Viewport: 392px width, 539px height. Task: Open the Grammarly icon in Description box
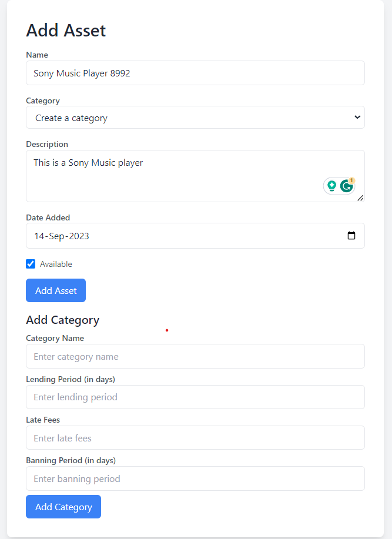347,186
